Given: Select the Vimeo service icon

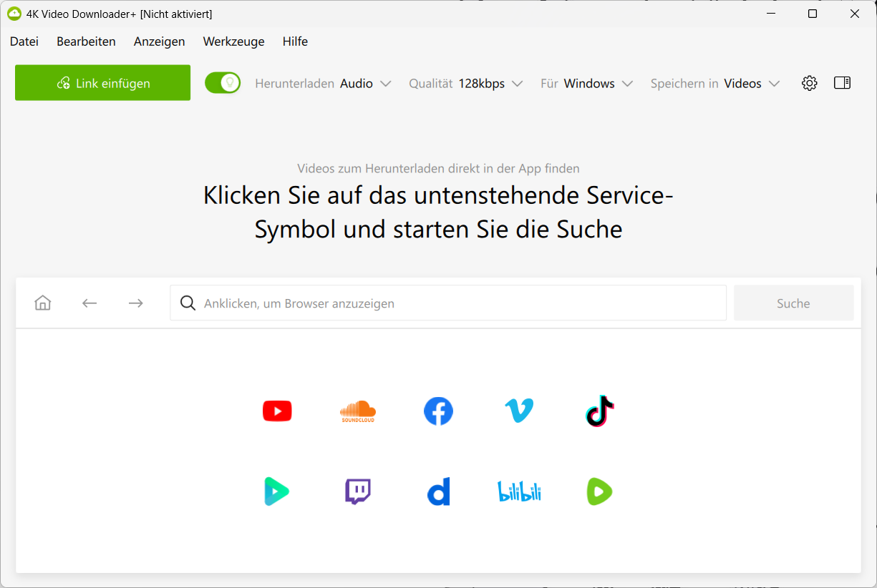Looking at the screenshot, I should pyautogui.click(x=519, y=411).
